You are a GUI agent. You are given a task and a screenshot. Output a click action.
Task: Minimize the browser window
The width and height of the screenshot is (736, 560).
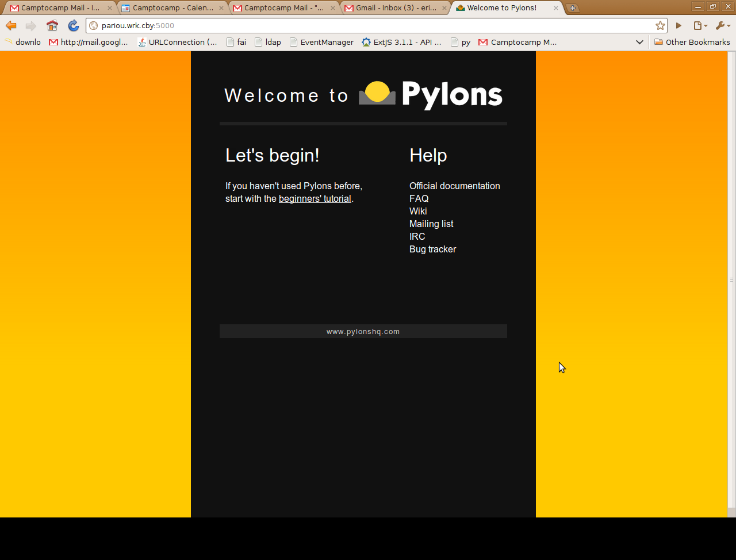coord(697,7)
